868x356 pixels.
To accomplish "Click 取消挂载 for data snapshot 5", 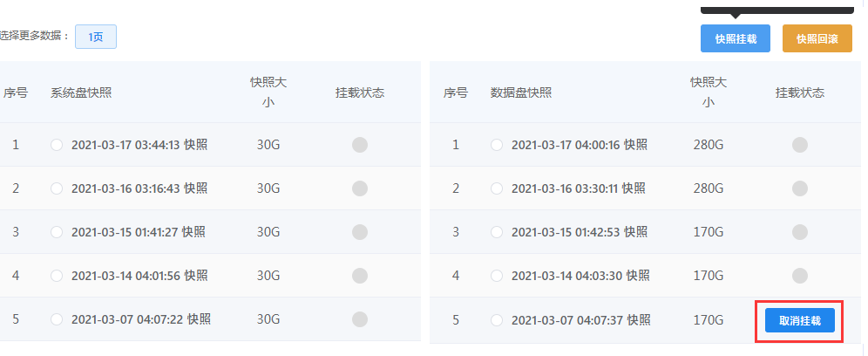I will 800,320.
